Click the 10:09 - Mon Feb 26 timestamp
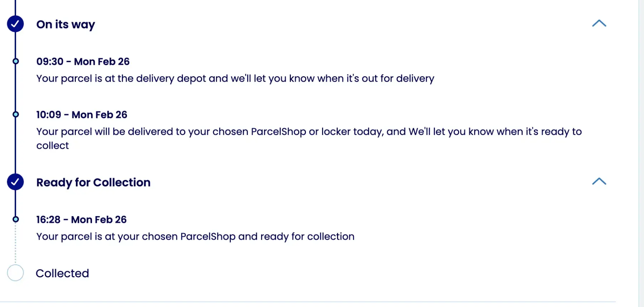Image resolution: width=644 pixels, height=307 pixels. coord(82,114)
